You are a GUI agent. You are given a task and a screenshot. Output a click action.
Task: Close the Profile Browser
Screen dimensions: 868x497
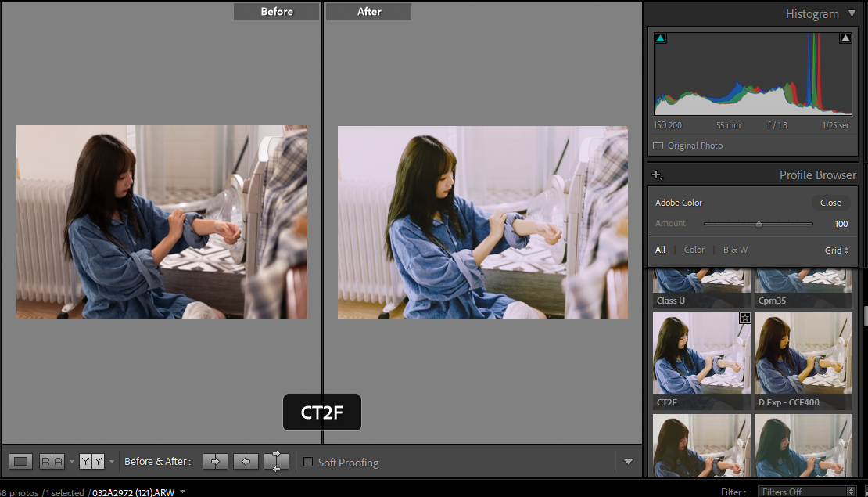coord(830,203)
